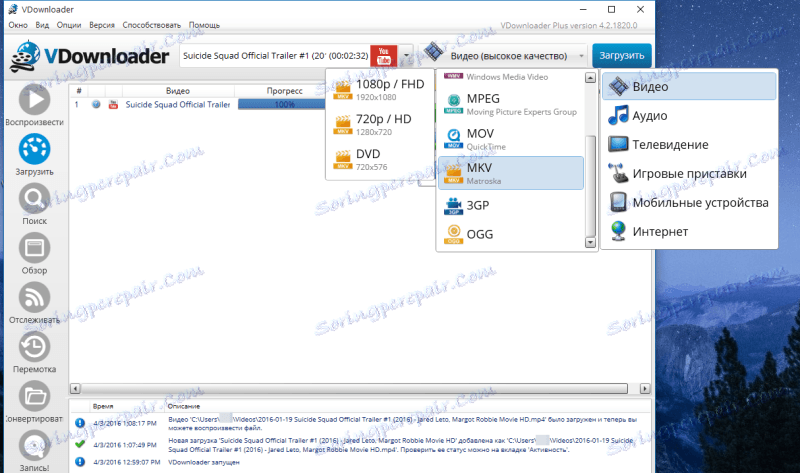Click the Видео column header

point(178,91)
